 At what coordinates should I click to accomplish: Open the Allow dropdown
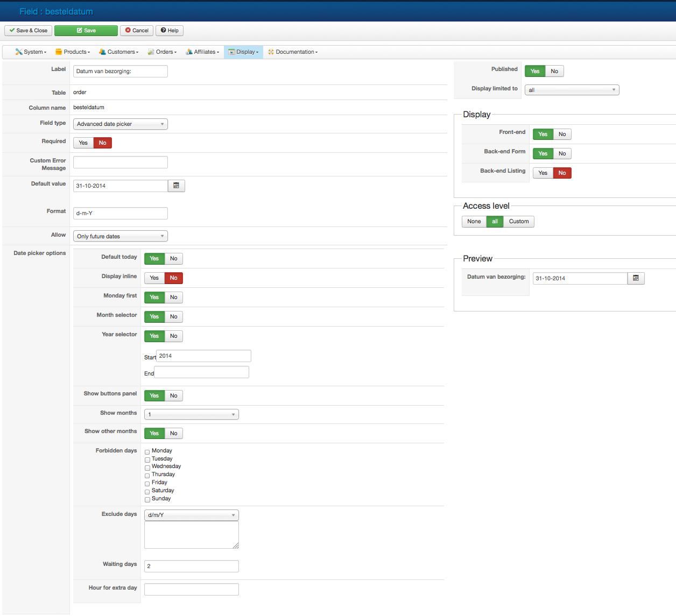click(x=121, y=236)
